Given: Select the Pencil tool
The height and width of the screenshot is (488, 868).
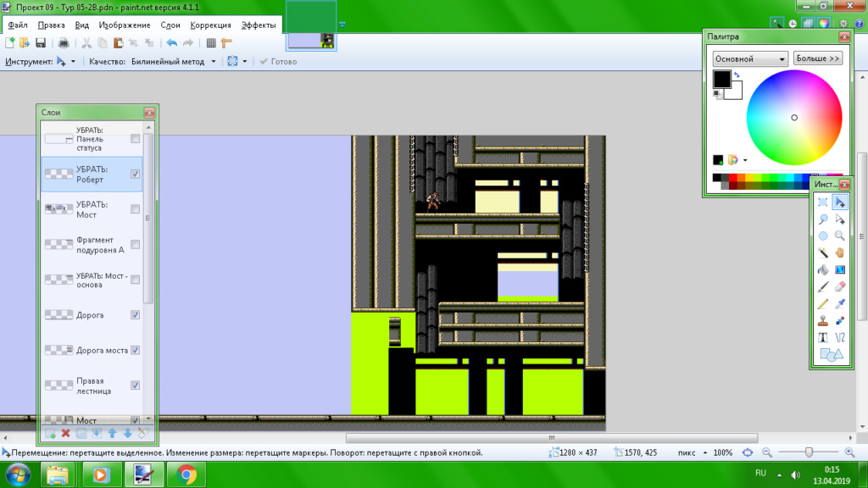Looking at the screenshot, I should 822,304.
